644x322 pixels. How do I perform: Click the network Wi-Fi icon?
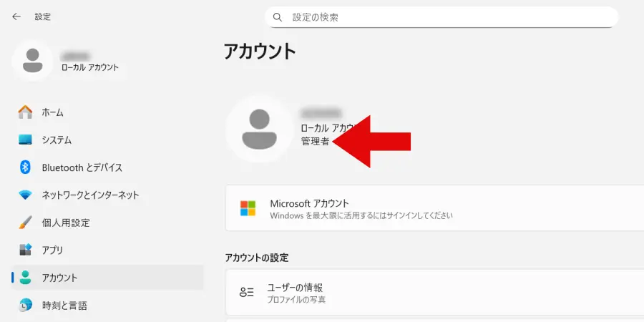25,195
